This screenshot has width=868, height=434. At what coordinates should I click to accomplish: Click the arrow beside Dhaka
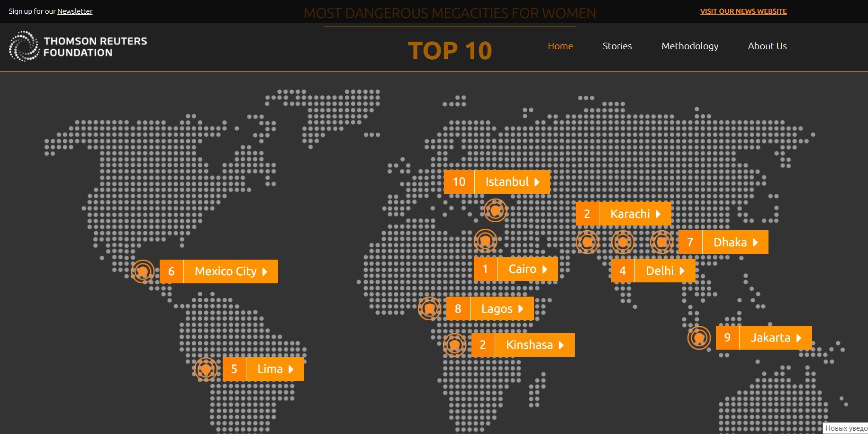point(755,243)
